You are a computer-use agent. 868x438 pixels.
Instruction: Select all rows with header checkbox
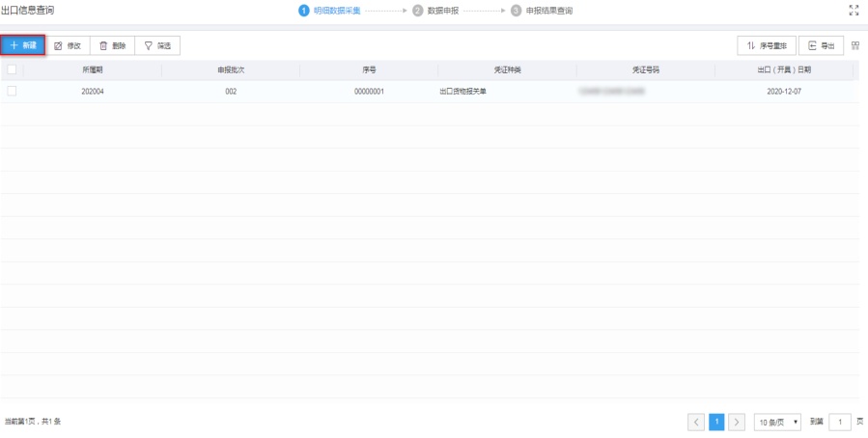tap(12, 69)
